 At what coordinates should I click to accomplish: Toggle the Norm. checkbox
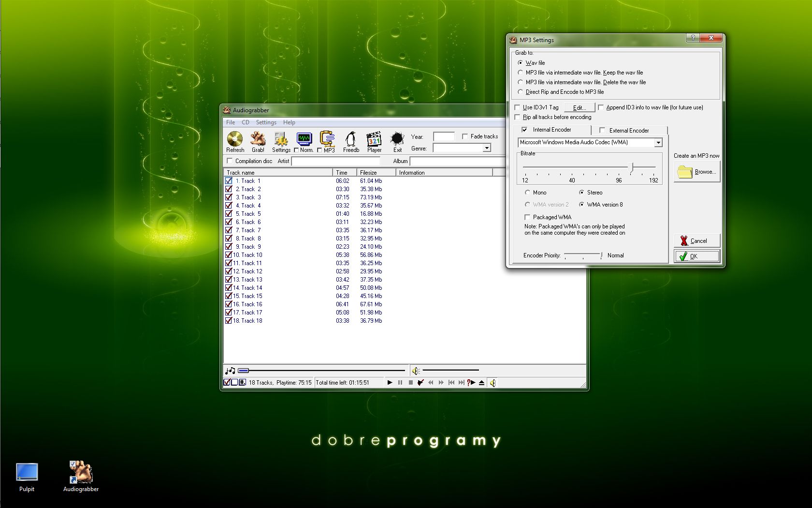pyautogui.click(x=296, y=150)
